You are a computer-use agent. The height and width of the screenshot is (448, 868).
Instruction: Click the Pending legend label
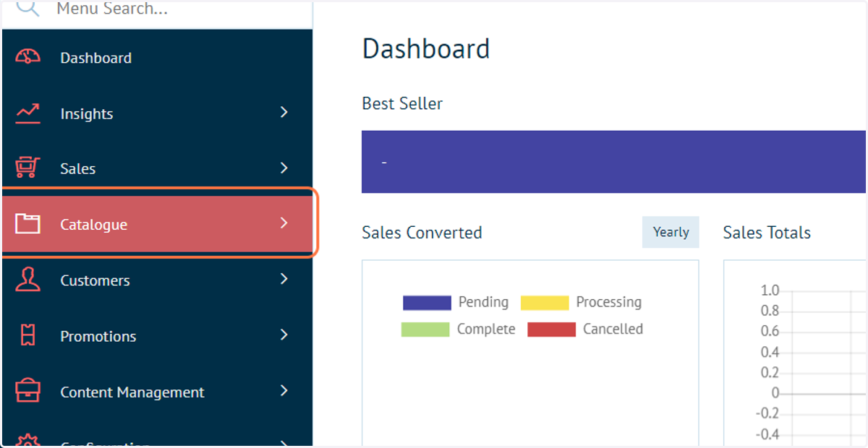point(483,302)
